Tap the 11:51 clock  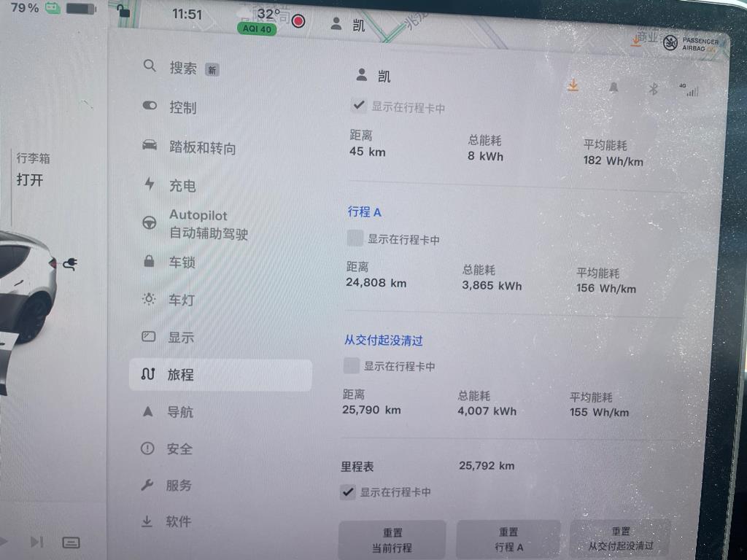(187, 15)
